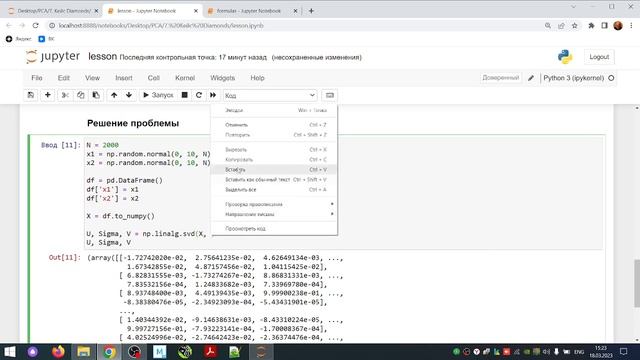Rename the notebook by clicking lesson title
Image resolution: width=640 pixels, height=360 pixels.
click(102, 57)
